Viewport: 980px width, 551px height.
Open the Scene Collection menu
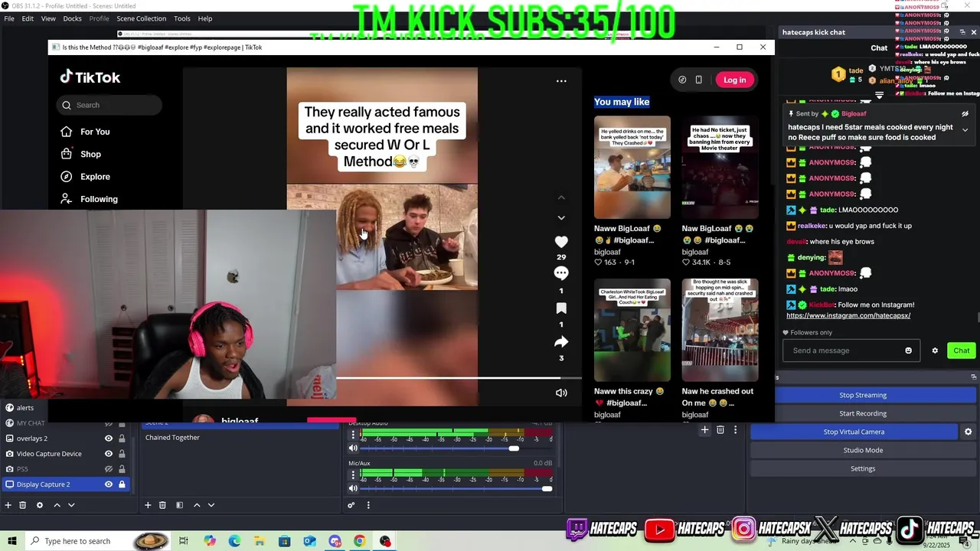coord(141,18)
